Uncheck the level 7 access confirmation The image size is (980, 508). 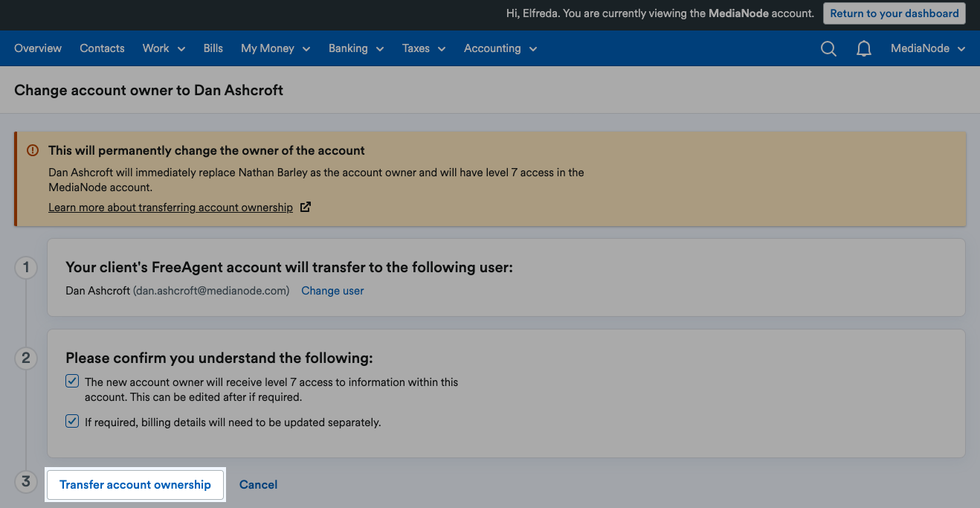coord(71,380)
